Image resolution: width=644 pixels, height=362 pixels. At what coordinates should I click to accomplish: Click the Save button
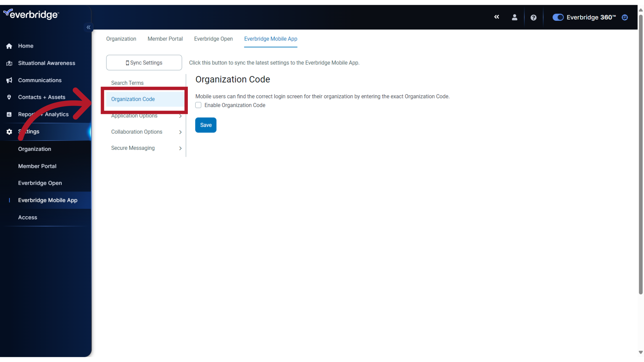206,125
